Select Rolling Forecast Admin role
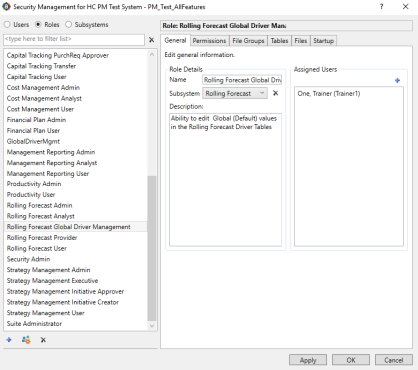Screen dimensions: 418x370 pyautogui.click(x=76, y=205)
